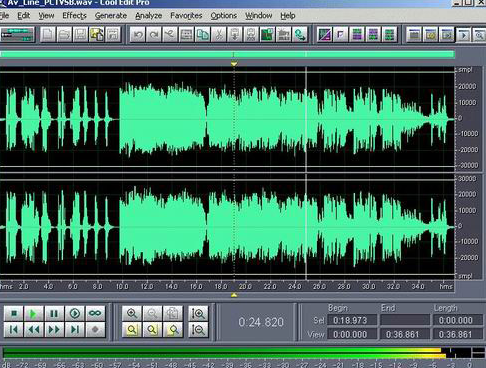The height and width of the screenshot is (368, 486).
Task: Click the Fast Forward double-arrow button
Action: 54,330
